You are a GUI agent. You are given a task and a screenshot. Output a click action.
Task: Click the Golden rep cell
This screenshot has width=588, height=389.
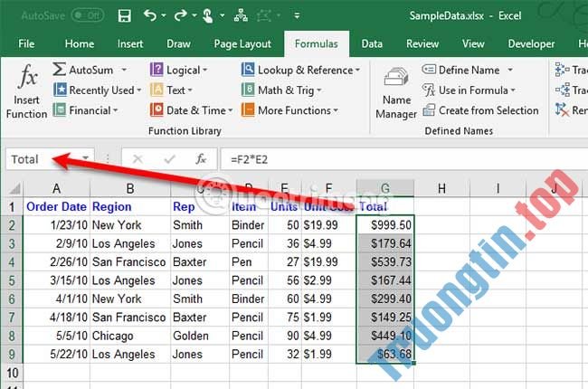pyautogui.click(x=200, y=336)
